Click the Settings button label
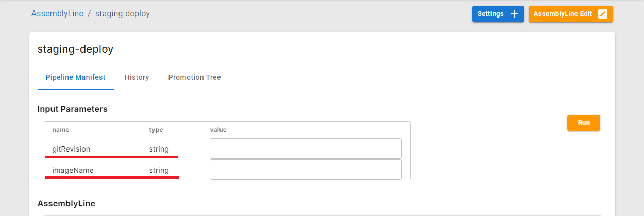644x216 pixels. coord(490,14)
